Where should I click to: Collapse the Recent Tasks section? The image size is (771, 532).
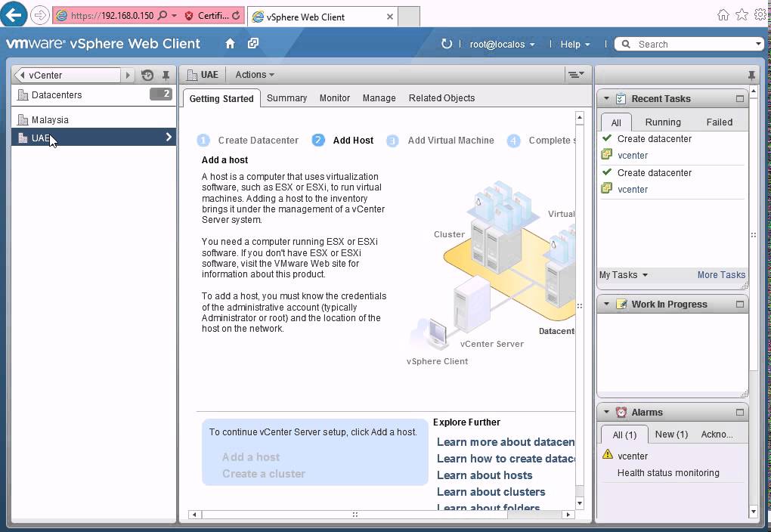click(x=606, y=98)
